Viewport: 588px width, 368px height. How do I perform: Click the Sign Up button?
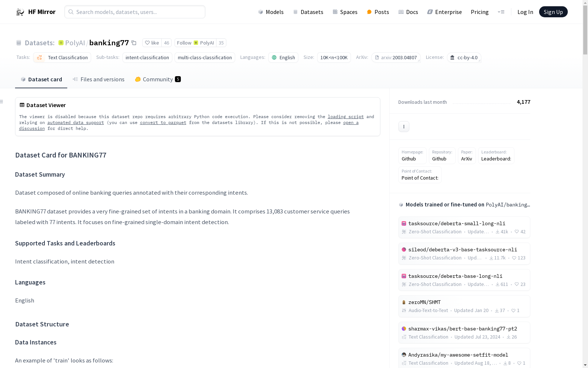coord(553,12)
